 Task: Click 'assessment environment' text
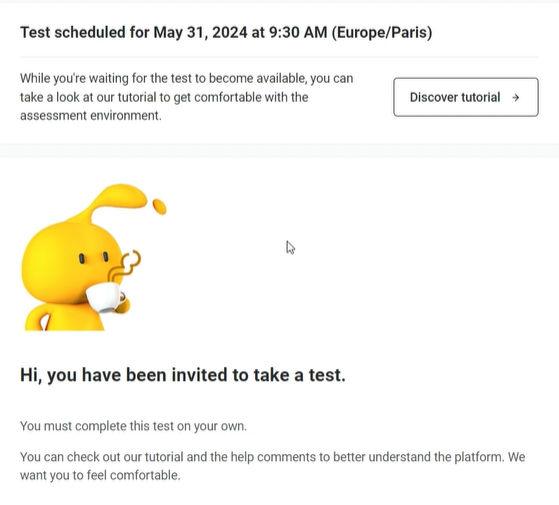[x=91, y=116]
